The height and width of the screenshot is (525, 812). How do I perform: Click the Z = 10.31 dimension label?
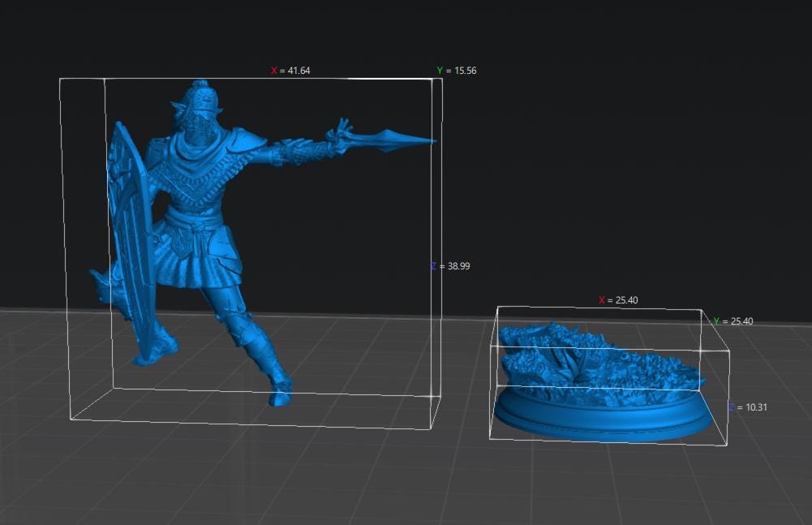point(747,407)
